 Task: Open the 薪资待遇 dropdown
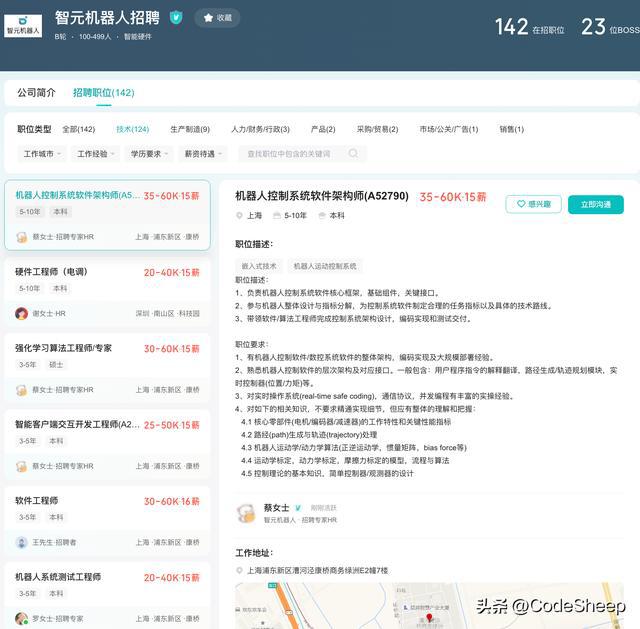(203, 154)
